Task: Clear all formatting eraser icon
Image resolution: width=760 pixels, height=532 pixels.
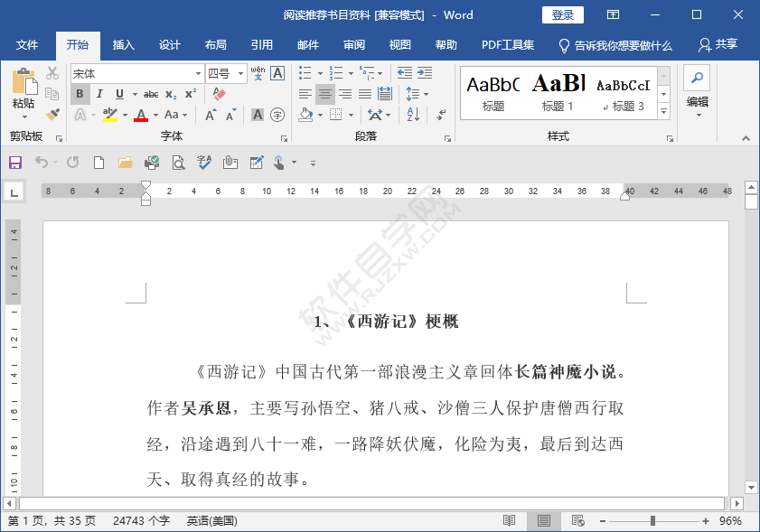Action: [219, 94]
